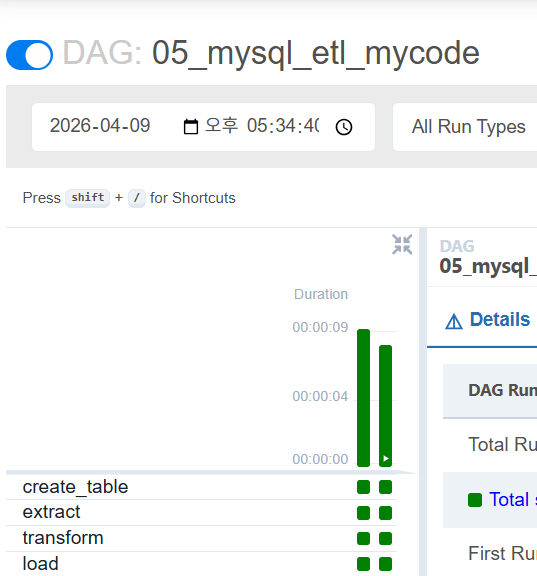Image resolution: width=537 pixels, height=576 pixels.
Task: Select the second run bar with play marker
Action: click(385, 406)
